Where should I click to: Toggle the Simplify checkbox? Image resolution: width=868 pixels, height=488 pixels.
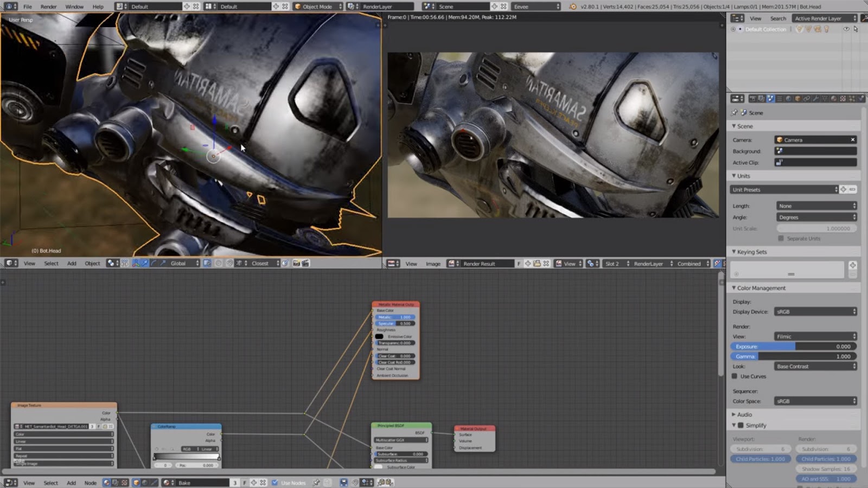[x=741, y=426]
